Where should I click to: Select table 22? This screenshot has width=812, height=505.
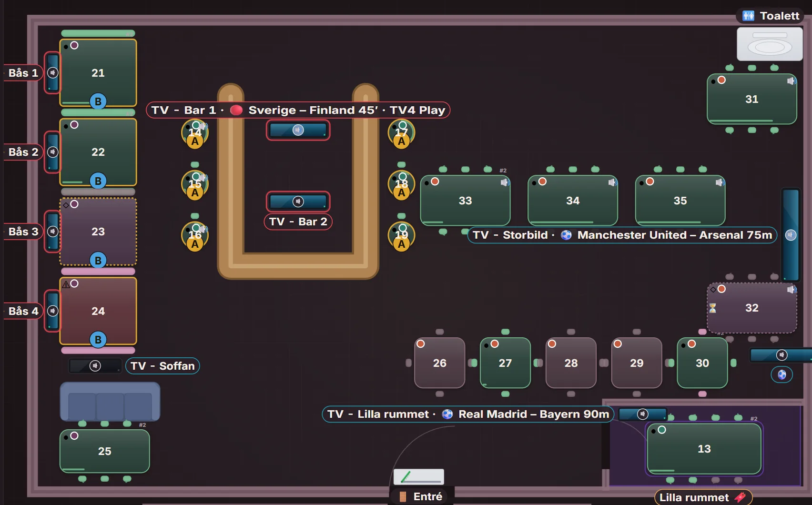click(x=98, y=152)
